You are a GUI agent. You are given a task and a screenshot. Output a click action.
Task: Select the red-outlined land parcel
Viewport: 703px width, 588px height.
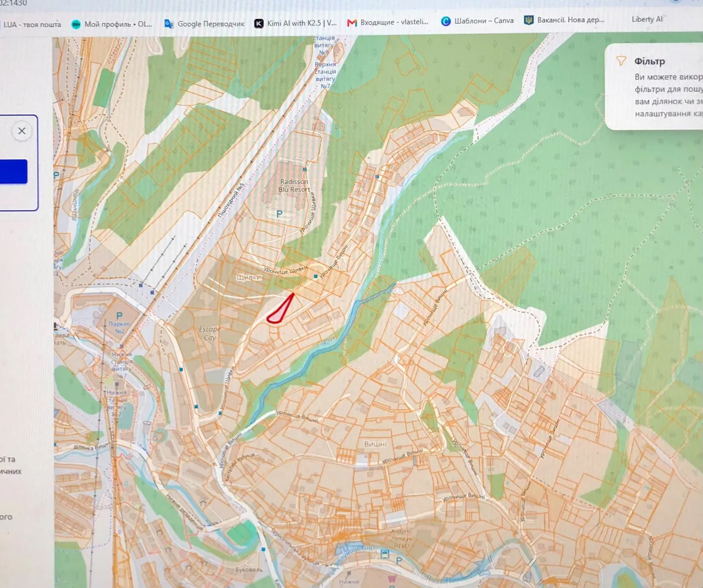(x=280, y=310)
